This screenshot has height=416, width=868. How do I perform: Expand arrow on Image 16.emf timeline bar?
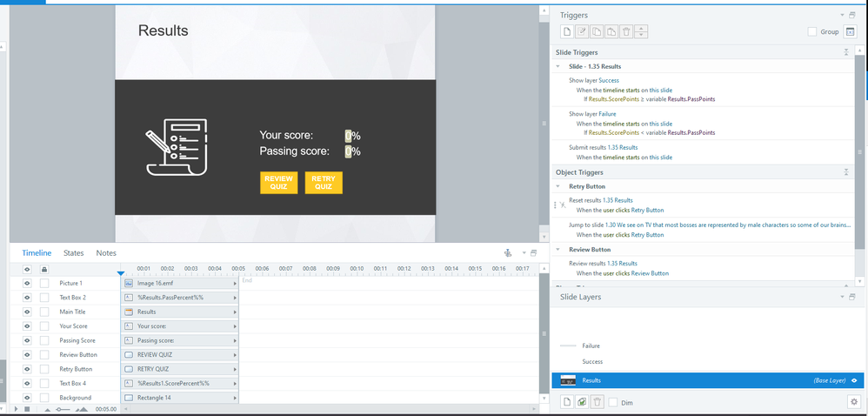tap(236, 283)
